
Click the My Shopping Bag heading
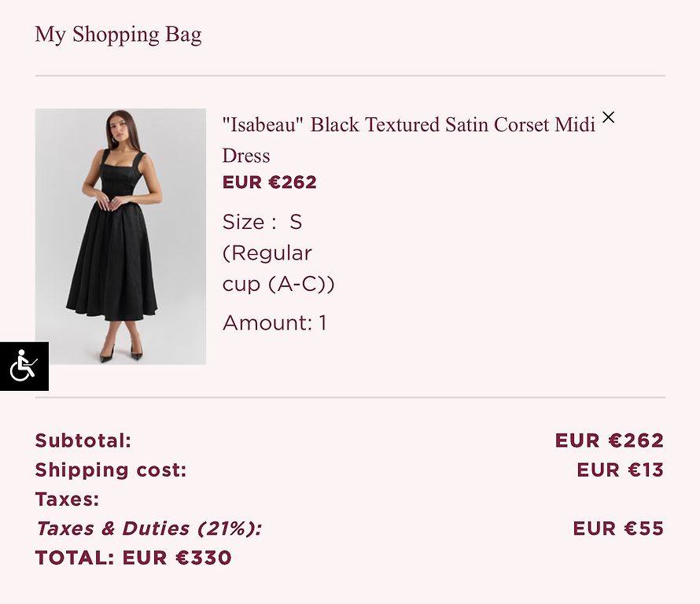coord(118,35)
